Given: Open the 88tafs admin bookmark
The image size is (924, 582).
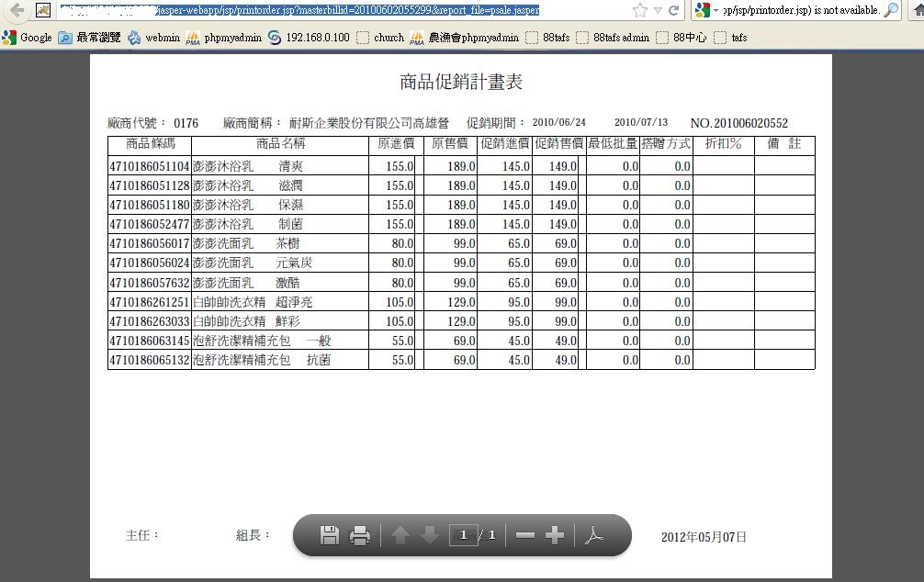Looking at the screenshot, I should click(x=613, y=38).
